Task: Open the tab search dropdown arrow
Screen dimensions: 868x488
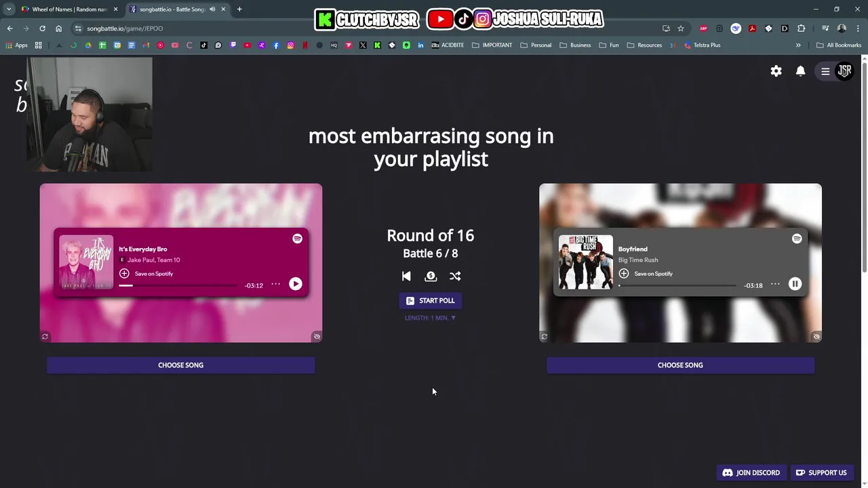Action: [9, 9]
